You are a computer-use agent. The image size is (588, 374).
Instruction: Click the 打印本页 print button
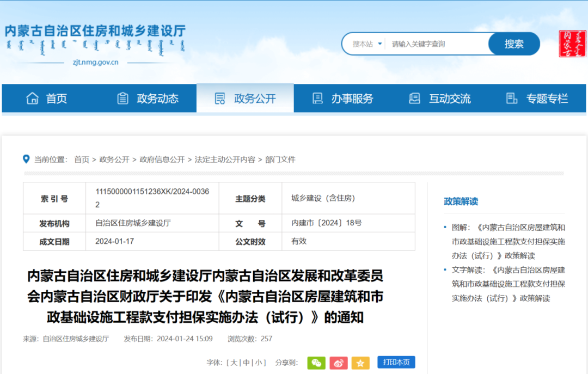click(x=396, y=362)
